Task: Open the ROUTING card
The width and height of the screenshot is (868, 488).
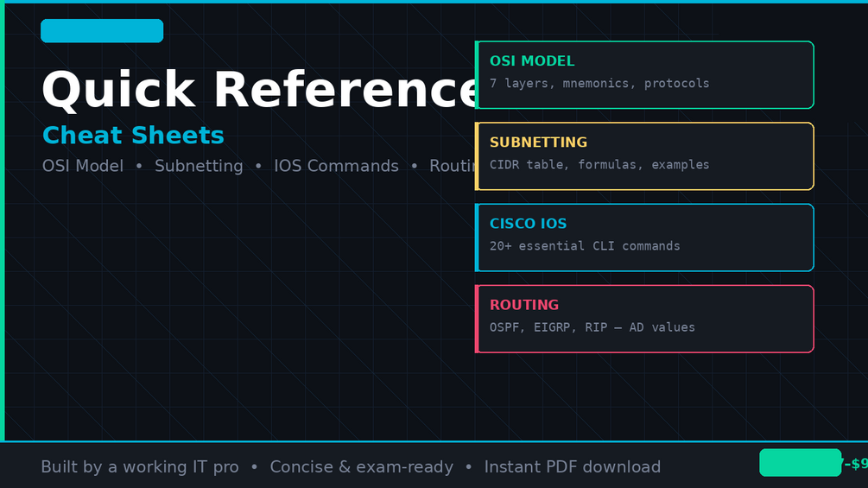Action: (x=644, y=319)
